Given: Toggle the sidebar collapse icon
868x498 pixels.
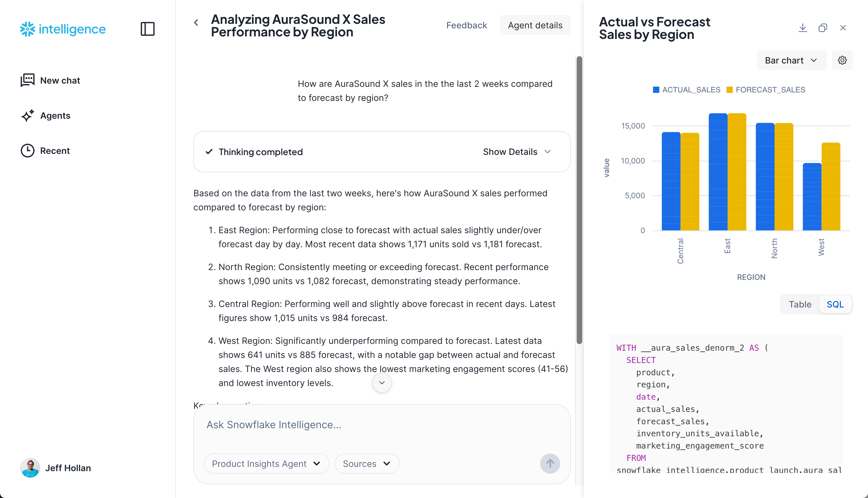Looking at the screenshot, I should tap(147, 29).
